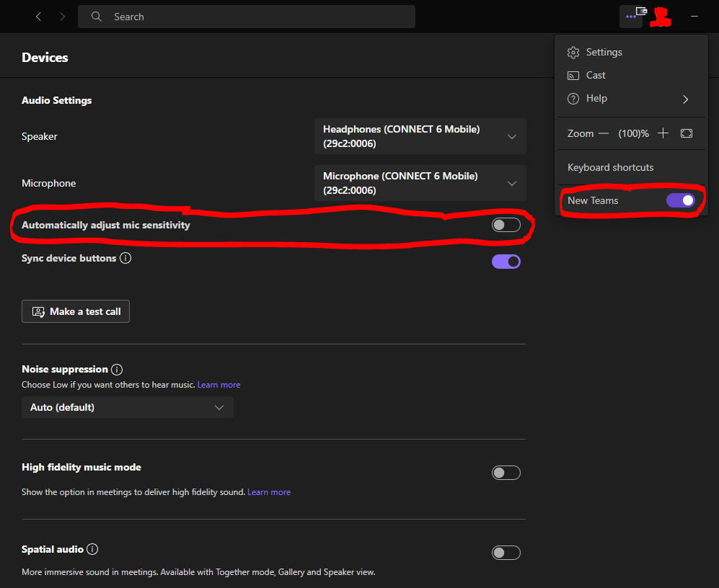Open the three-dots more options menu
719x588 pixels.
coord(630,17)
